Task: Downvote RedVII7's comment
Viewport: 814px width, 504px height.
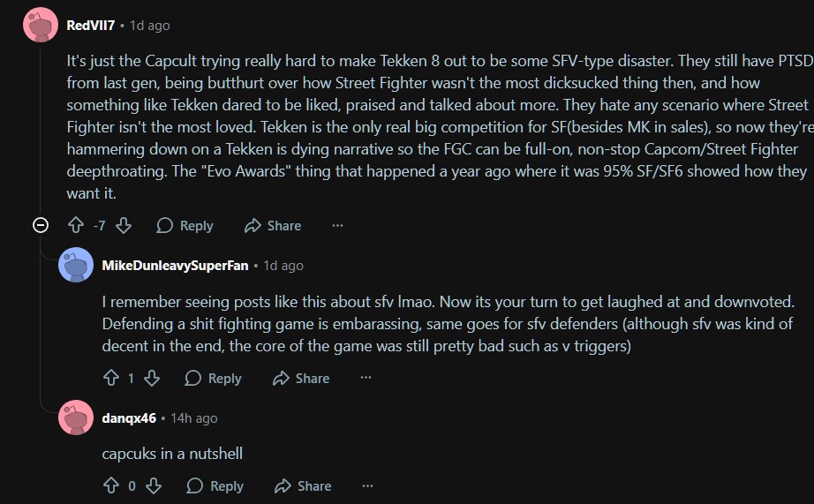Action: click(x=124, y=226)
